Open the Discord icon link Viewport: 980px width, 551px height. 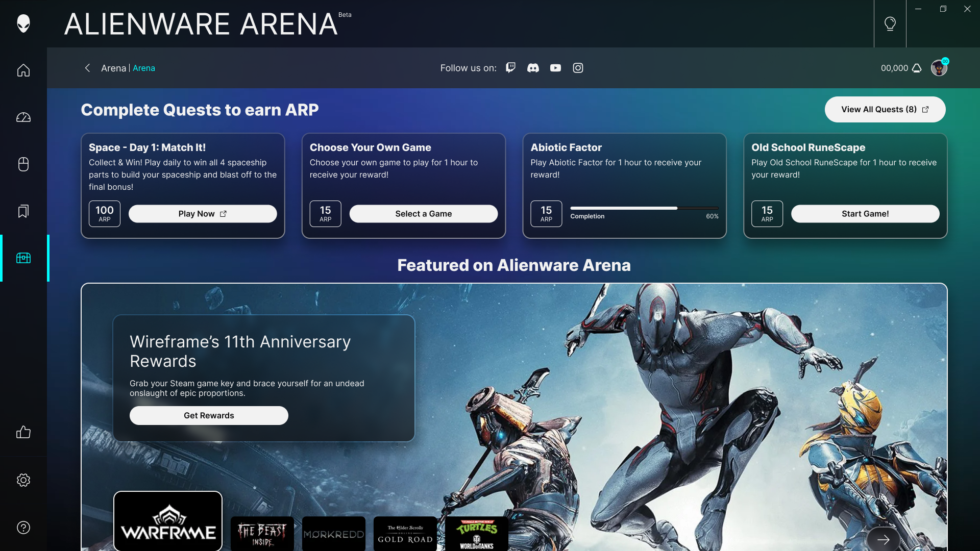[x=533, y=68]
